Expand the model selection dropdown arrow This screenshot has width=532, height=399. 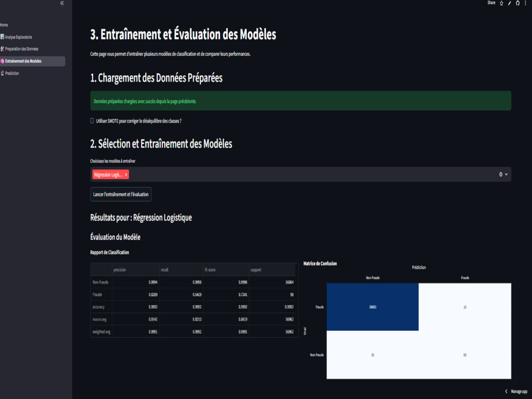click(x=506, y=174)
